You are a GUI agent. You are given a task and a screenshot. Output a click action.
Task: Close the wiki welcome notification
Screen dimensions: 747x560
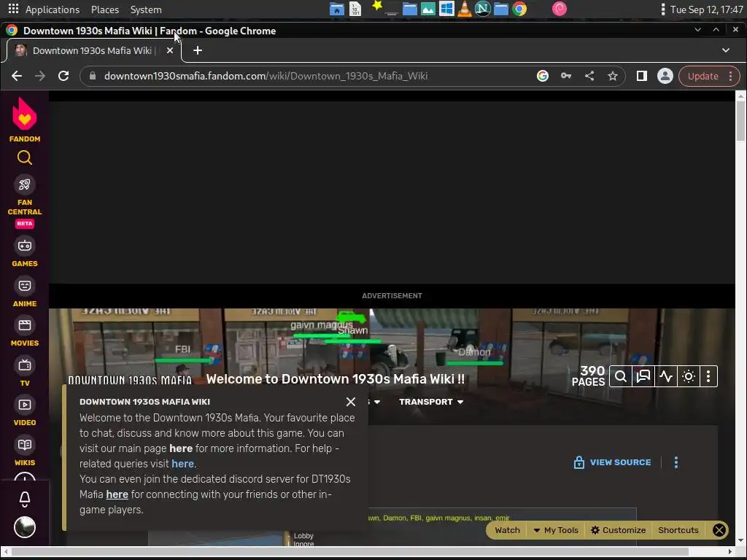tap(351, 402)
